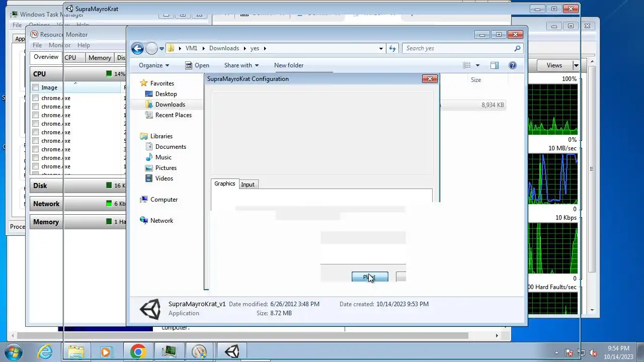Check the sixth chrome.exe process checkbox
The image size is (644, 362).
click(35, 141)
